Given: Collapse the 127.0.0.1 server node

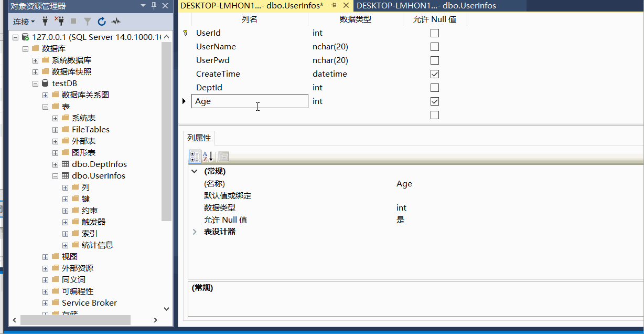Looking at the screenshot, I should coord(16,37).
